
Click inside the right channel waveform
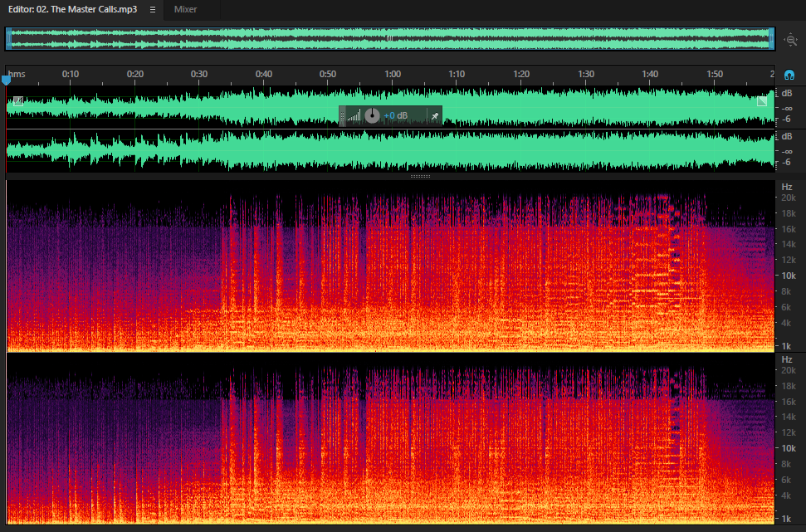click(391, 150)
